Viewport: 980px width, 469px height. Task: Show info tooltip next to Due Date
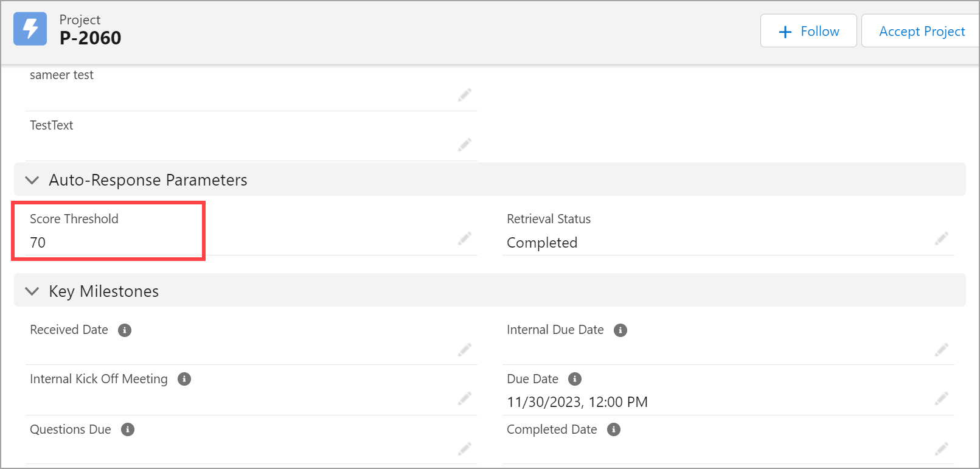click(x=575, y=380)
